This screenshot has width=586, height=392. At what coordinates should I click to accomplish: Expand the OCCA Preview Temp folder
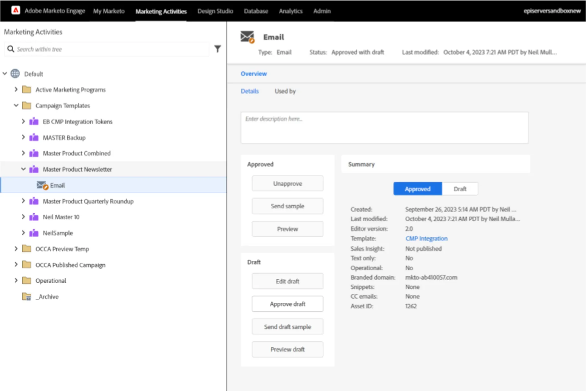(x=16, y=248)
